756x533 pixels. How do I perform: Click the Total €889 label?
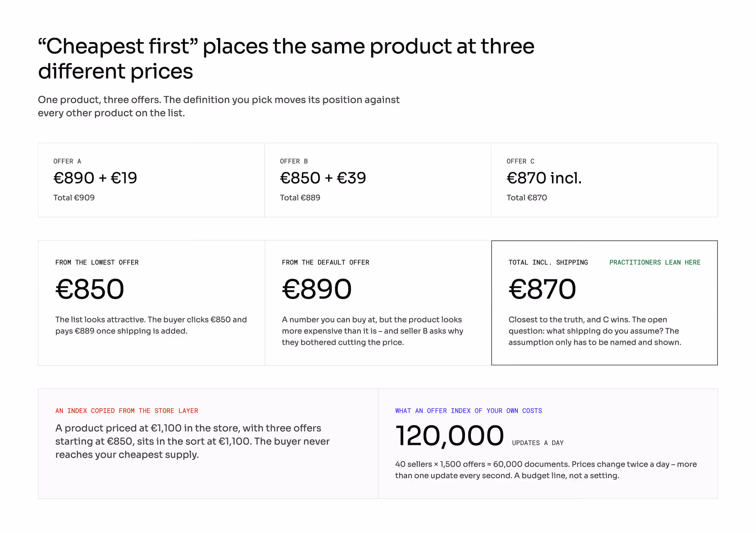point(300,198)
